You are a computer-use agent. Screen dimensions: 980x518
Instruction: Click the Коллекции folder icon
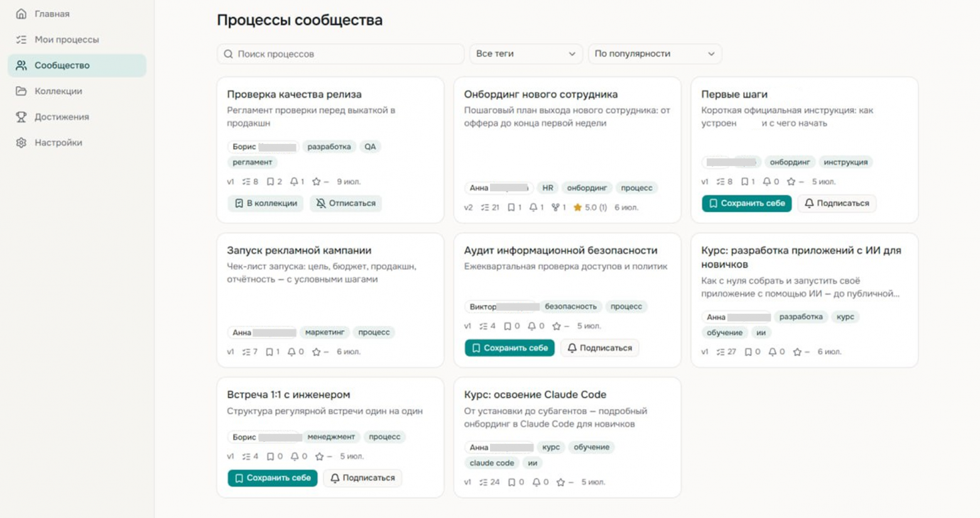coord(21,91)
